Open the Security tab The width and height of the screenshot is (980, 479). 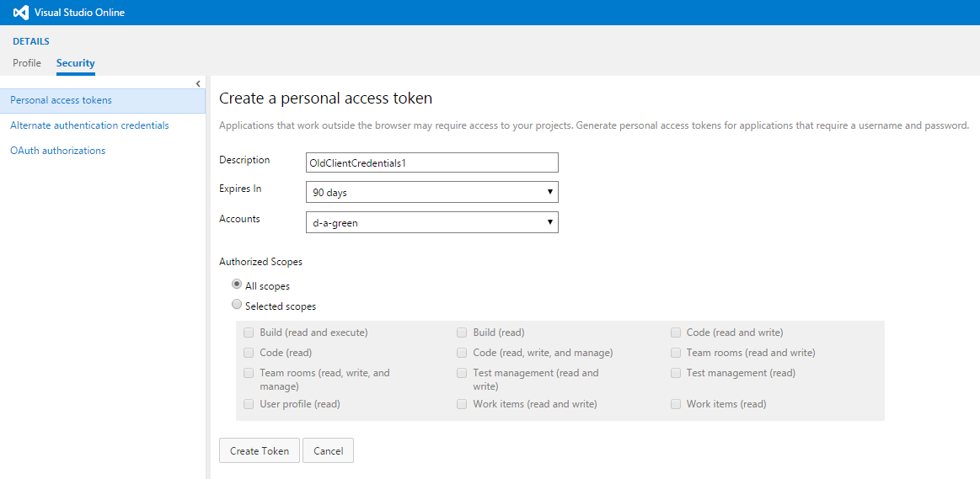75,63
